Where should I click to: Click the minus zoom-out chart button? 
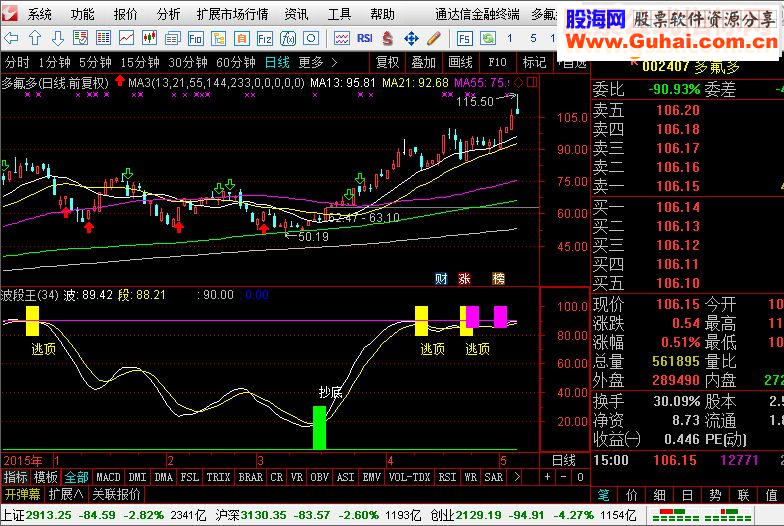coord(564,477)
